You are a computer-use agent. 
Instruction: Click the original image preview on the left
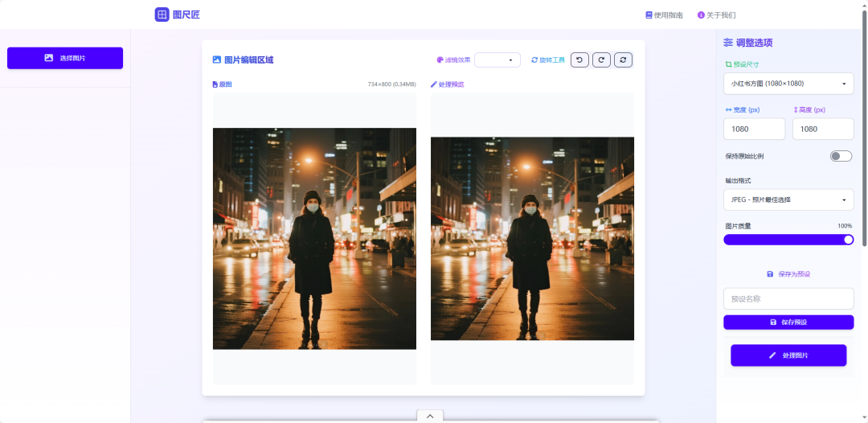(x=314, y=239)
